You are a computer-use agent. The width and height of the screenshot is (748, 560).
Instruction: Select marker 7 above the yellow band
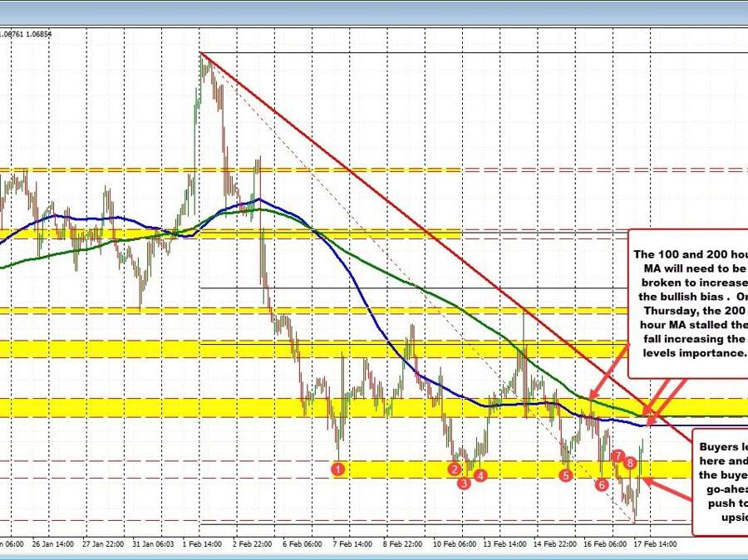coord(618,456)
